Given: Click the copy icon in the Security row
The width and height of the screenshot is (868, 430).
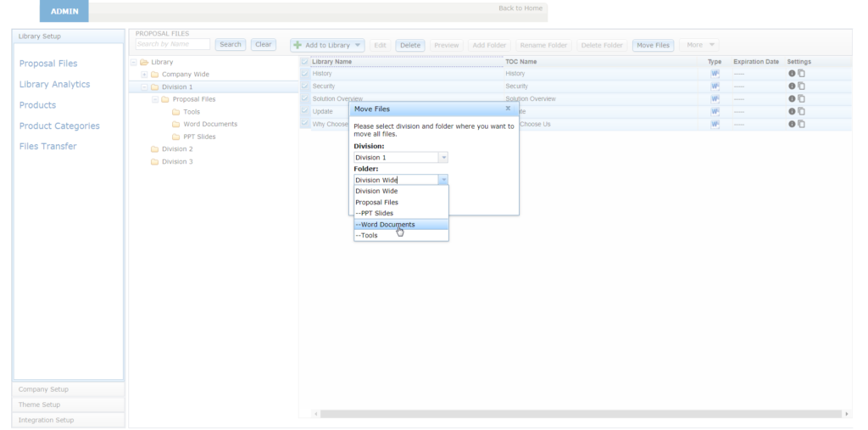Looking at the screenshot, I should point(801,87).
